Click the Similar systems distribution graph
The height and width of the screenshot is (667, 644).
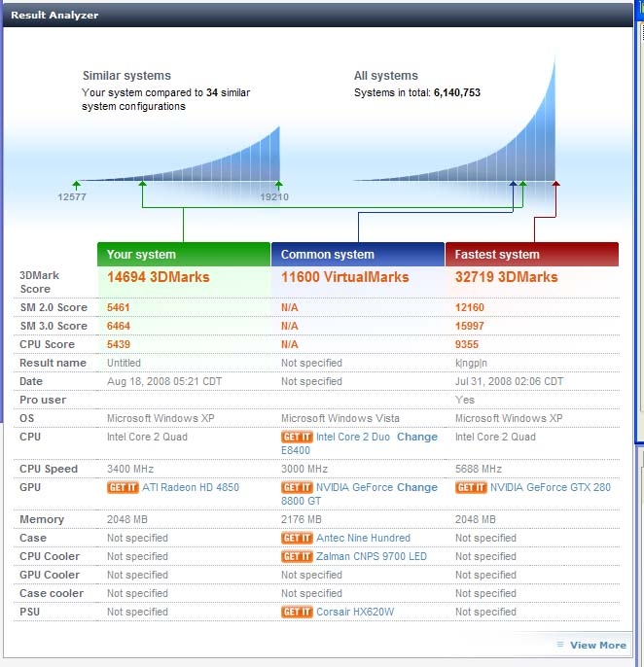coord(179,156)
